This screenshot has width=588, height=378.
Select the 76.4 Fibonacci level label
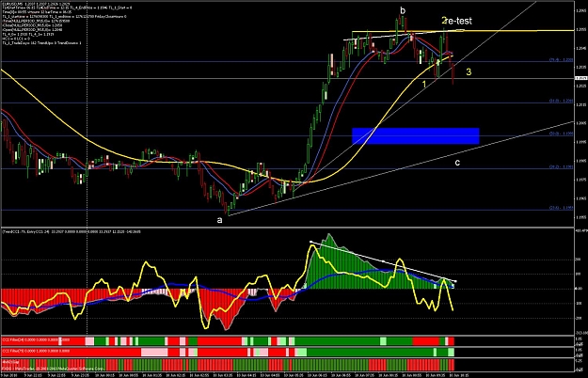click(x=562, y=60)
